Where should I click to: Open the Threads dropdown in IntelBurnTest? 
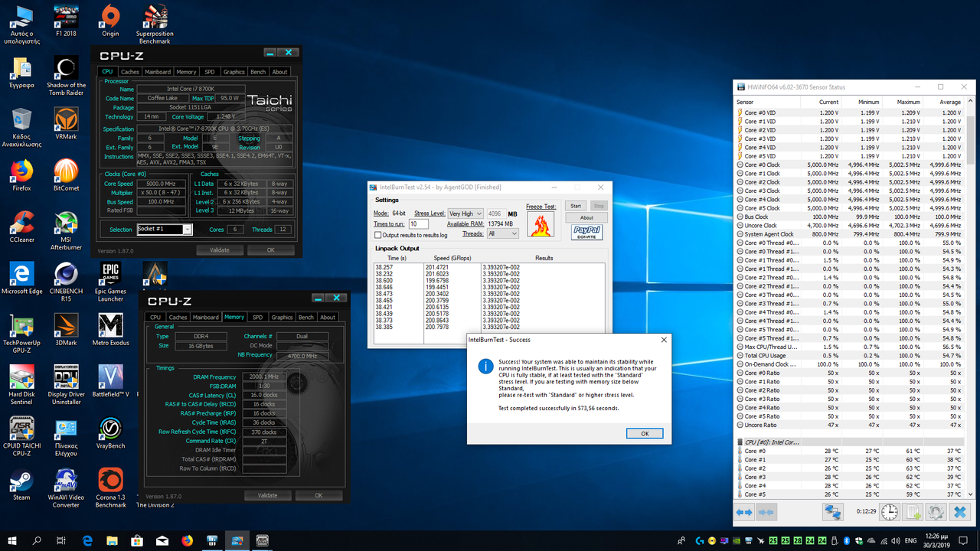[503, 233]
